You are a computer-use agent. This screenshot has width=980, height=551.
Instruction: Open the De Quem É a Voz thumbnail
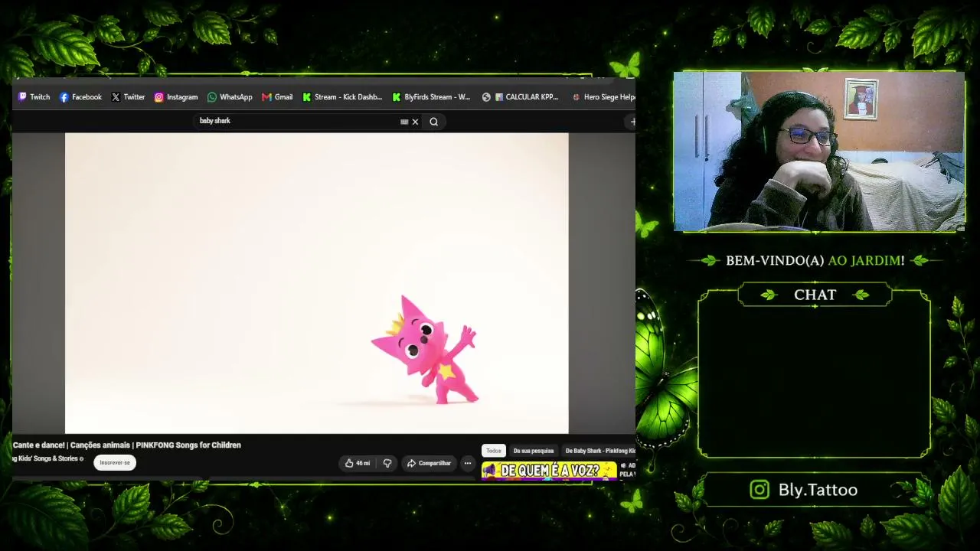coord(549,470)
